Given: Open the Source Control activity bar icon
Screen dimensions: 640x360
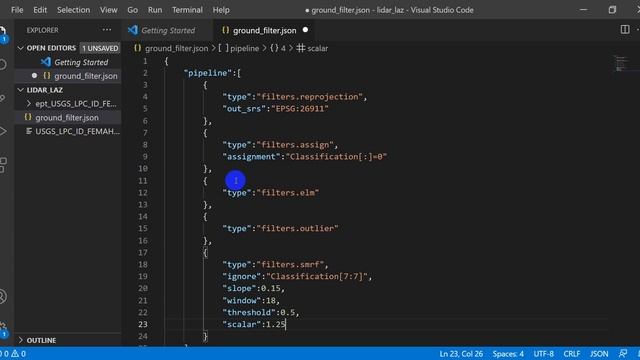Looking at the screenshot, I should click(x=2, y=98).
